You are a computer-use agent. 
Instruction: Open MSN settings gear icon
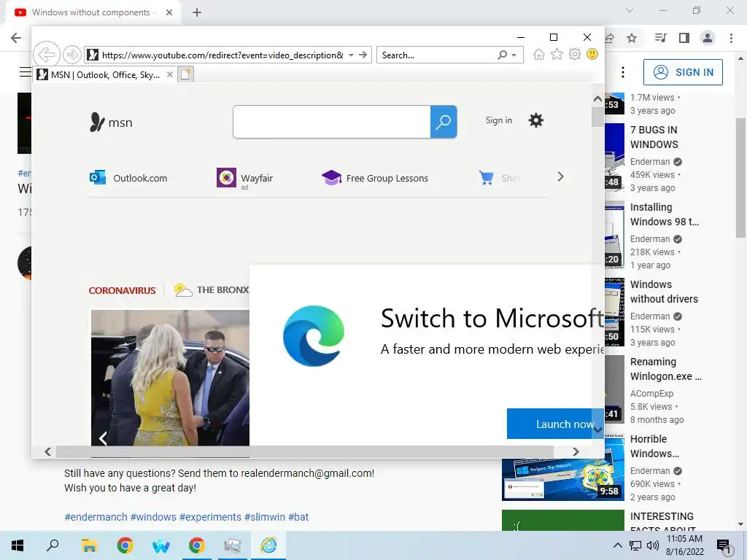(x=536, y=120)
